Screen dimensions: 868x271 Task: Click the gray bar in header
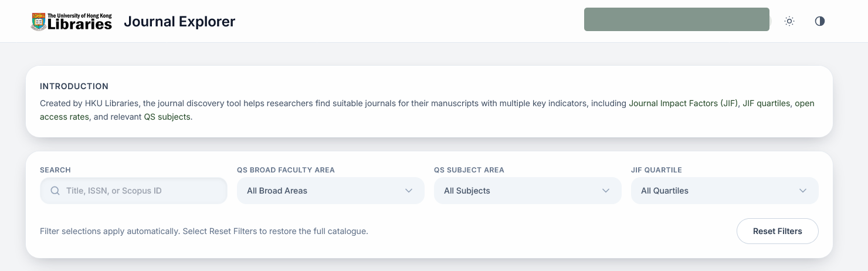coord(676,19)
